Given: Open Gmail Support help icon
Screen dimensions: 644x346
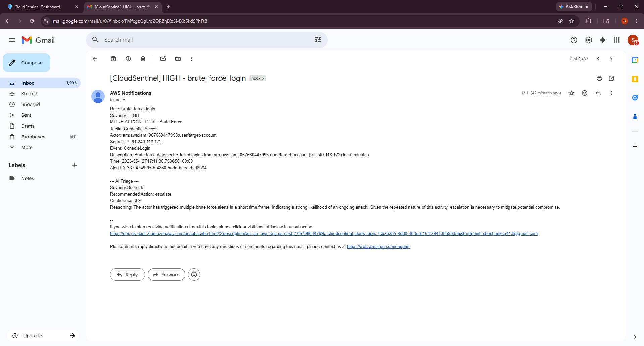Looking at the screenshot, I should point(574,40).
